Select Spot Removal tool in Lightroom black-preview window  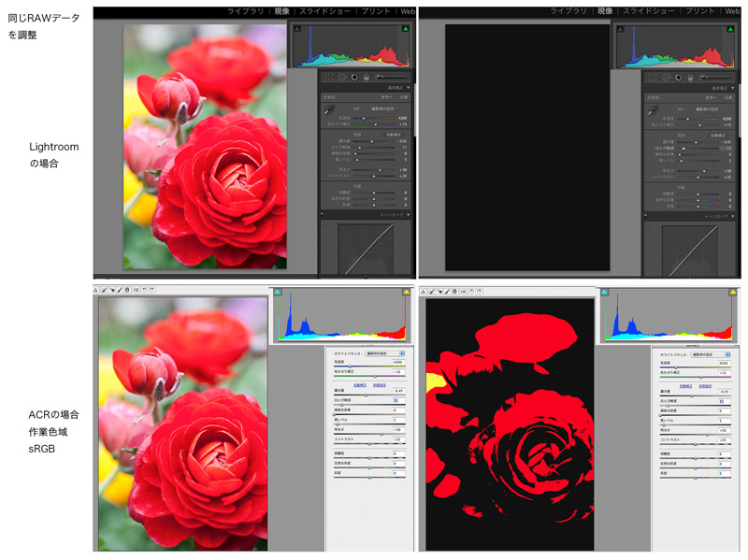click(666, 78)
